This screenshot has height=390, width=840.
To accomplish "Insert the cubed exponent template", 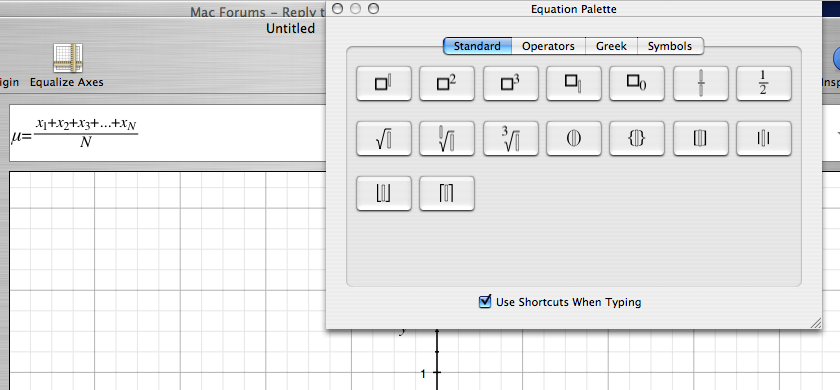I will [x=511, y=84].
